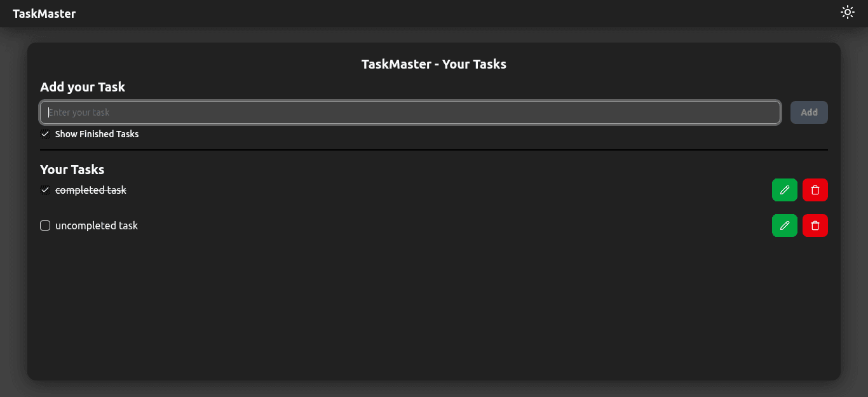
Task: Click the 'uncompleted task' label
Action: 97,225
